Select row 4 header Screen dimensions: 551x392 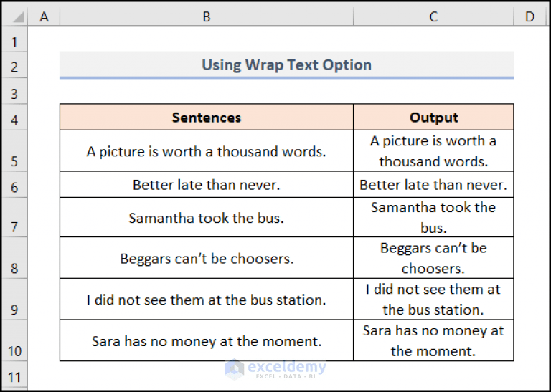14,117
